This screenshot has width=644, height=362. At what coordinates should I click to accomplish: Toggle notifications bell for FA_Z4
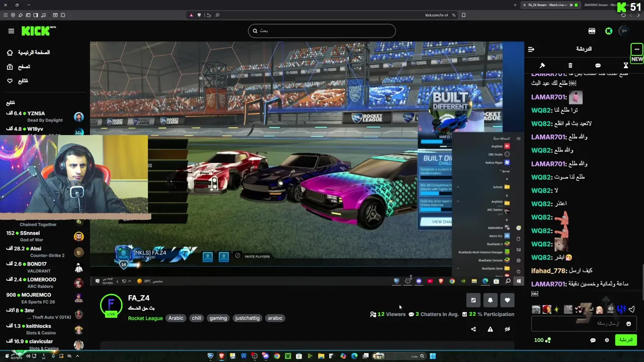pyautogui.click(x=490, y=300)
